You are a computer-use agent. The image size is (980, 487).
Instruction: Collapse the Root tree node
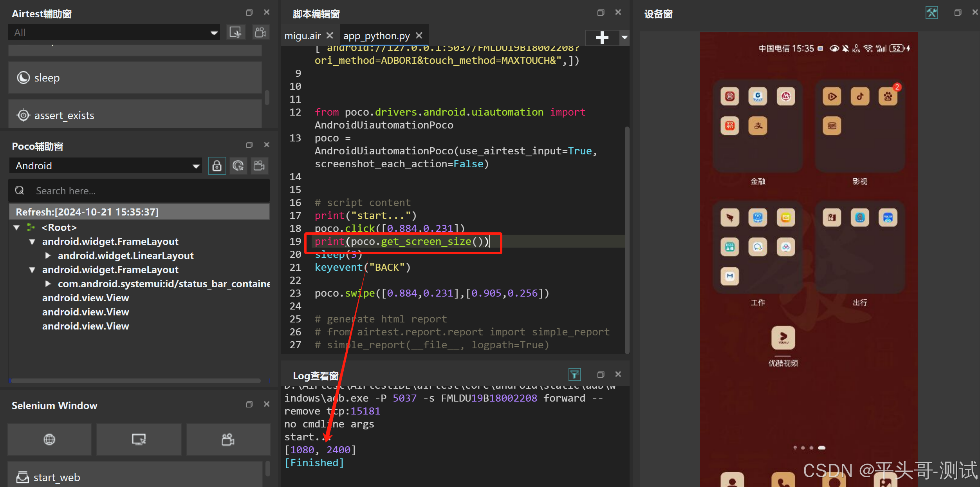[x=17, y=227]
